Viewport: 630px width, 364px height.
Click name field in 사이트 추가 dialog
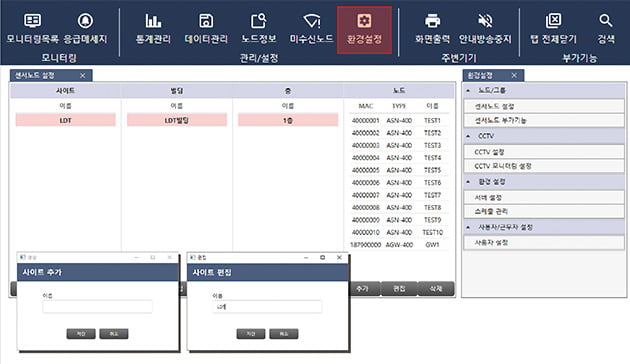97,307
